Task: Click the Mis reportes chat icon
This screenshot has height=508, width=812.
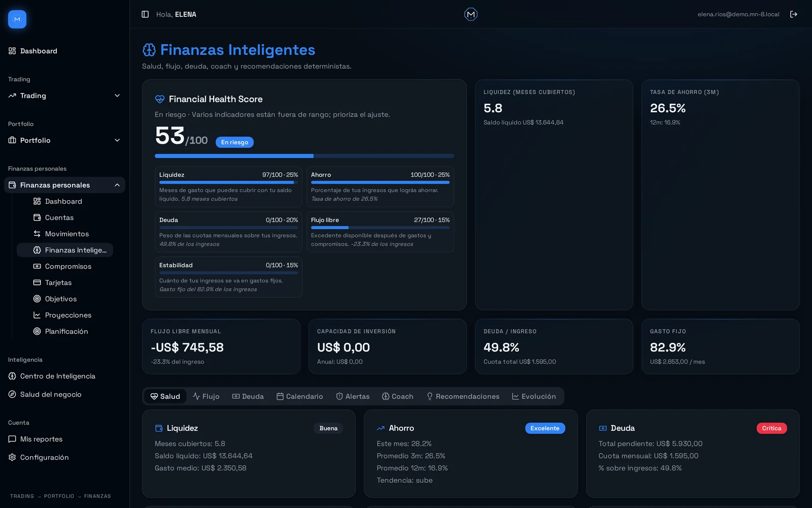Action: (12, 439)
